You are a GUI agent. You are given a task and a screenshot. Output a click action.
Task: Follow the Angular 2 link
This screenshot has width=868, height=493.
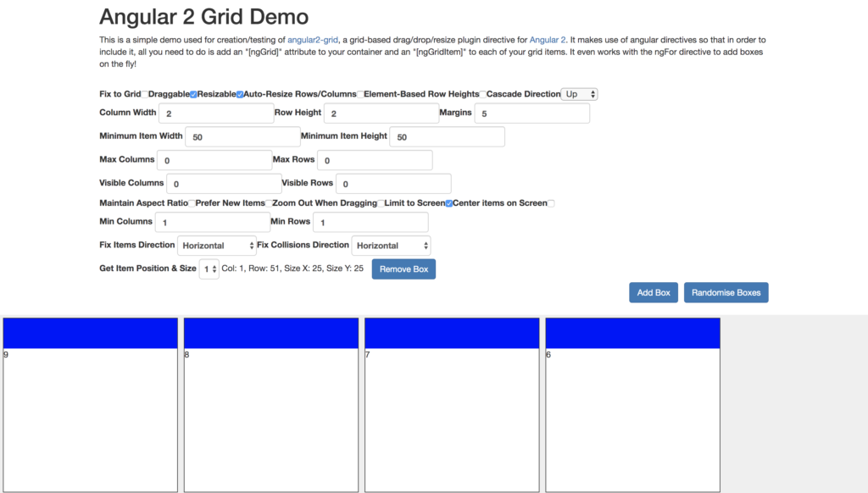(x=548, y=40)
